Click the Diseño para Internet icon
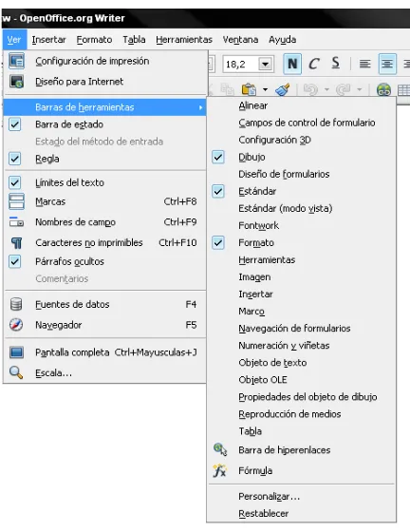 point(16,82)
